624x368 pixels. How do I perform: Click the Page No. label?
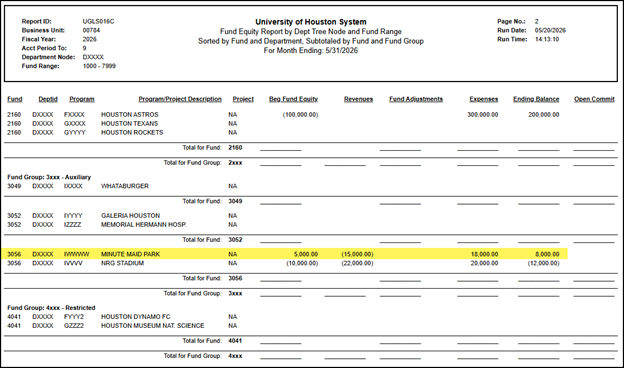click(x=511, y=21)
